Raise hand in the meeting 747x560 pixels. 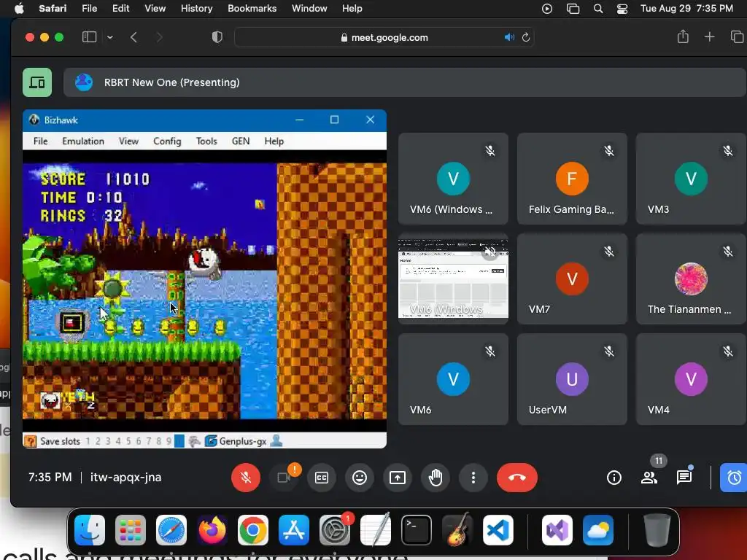pos(436,477)
